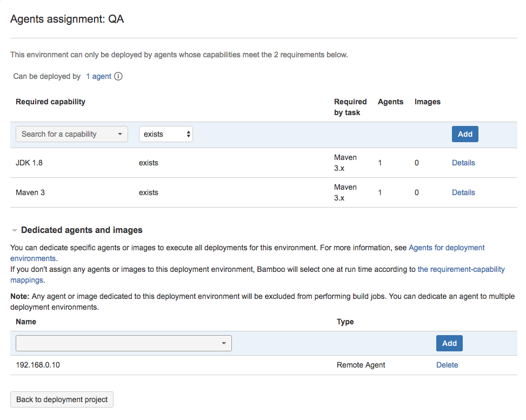Click the dropdown arrow on the agent name selector
The width and height of the screenshot is (526, 420).
point(224,343)
